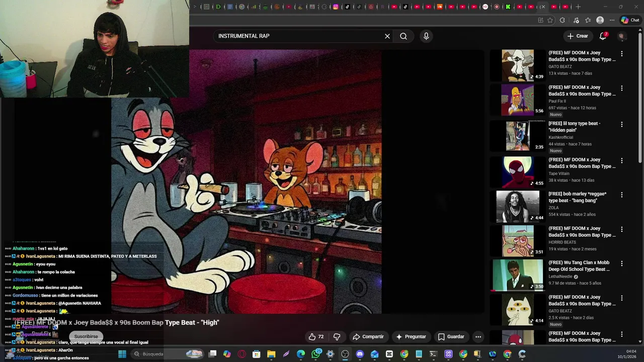Click the Tape Villain channel name
This screenshot has height=362, width=644.
(x=560, y=173)
